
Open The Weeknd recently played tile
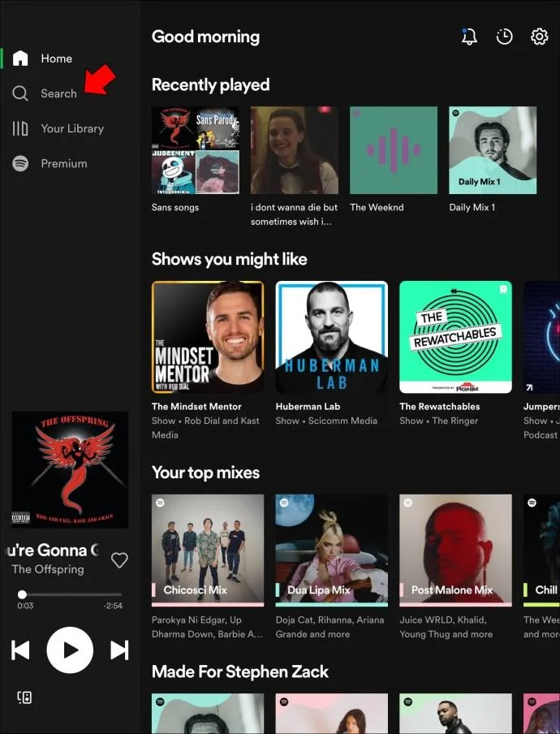[x=394, y=149]
